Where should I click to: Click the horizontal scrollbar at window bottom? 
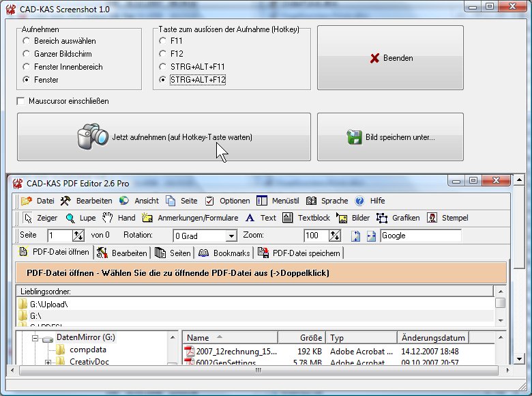tap(257, 372)
